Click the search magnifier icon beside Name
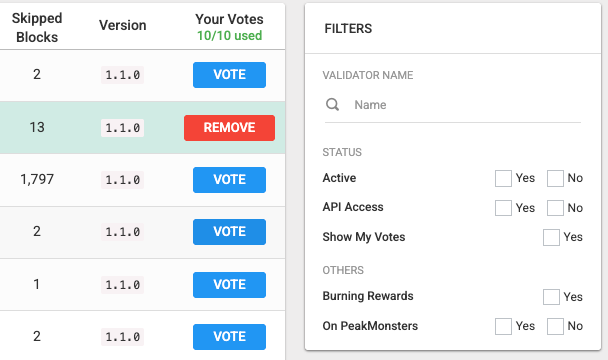The image size is (608, 360). click(332, 104)
